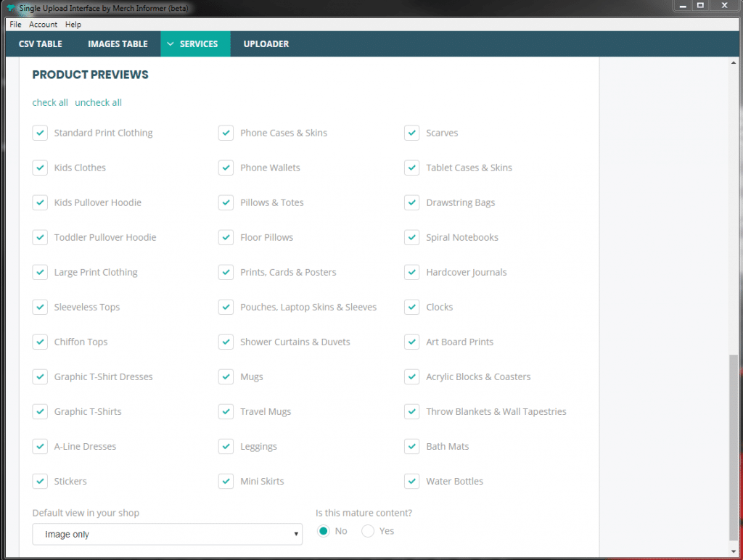743x560 pixels.
Task: Click the chevron icon on Services tab
Action: 170,44
